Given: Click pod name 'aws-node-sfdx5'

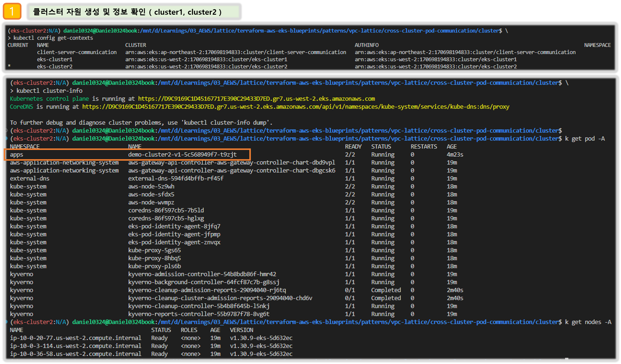Looking at the screenshot, I should 151,194.
